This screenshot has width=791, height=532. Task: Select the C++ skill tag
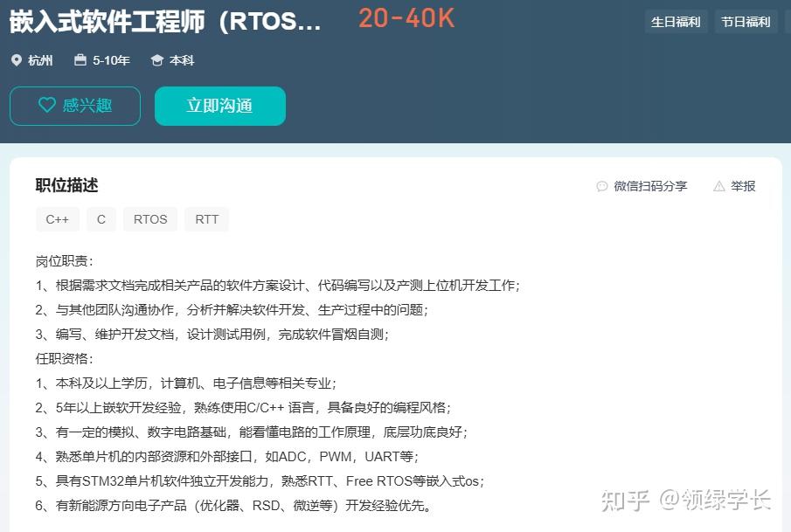click(58, 219)
